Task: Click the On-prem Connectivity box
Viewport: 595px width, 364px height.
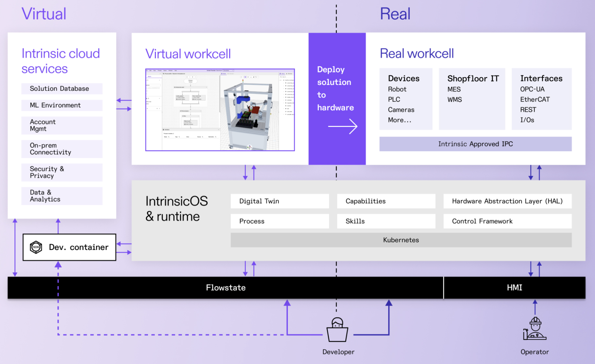Action: [x=62, y=149]
